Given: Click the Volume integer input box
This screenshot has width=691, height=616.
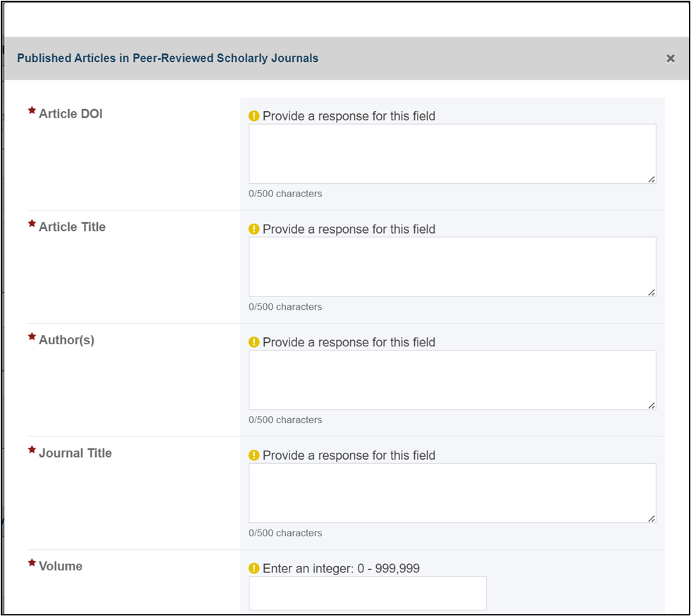Looking at the screenshot, I should (x=368, y=593).
